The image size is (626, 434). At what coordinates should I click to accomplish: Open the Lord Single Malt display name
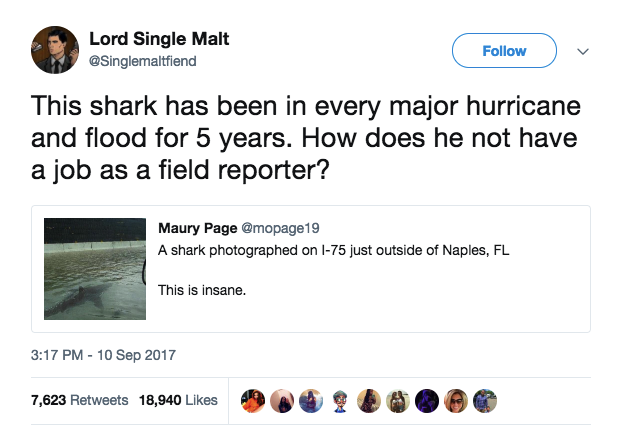coord(159,39)
